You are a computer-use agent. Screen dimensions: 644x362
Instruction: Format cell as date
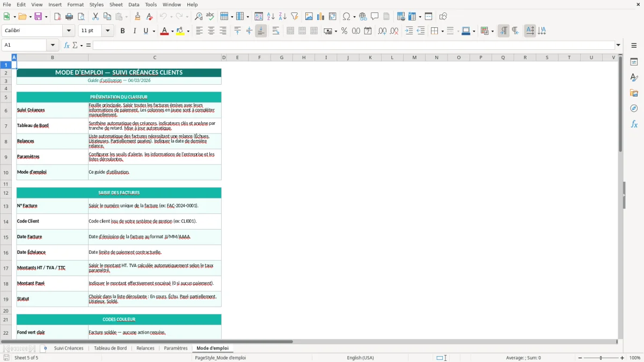(x=368, y=31)
